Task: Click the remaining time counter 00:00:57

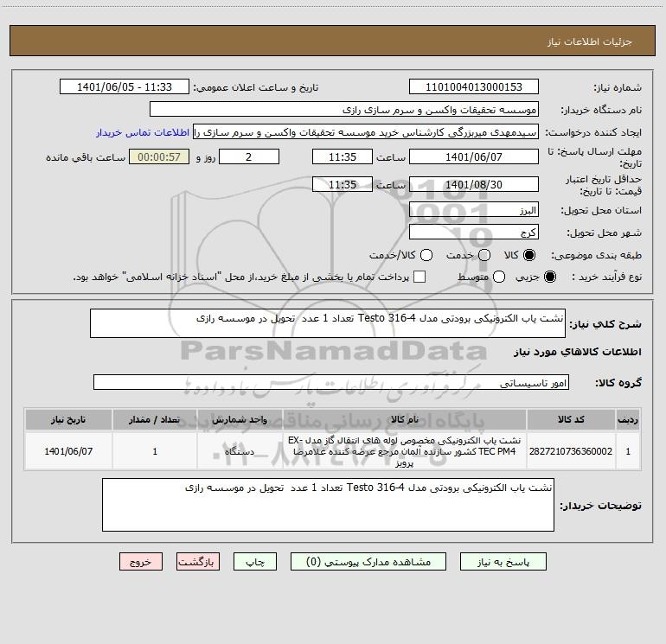Action: (159, 156)
